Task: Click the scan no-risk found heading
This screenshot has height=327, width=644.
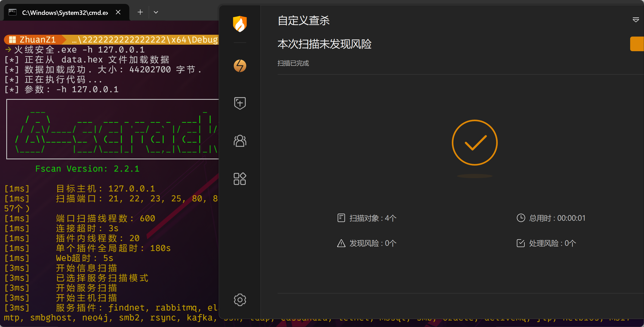Action: click(324, 44)
